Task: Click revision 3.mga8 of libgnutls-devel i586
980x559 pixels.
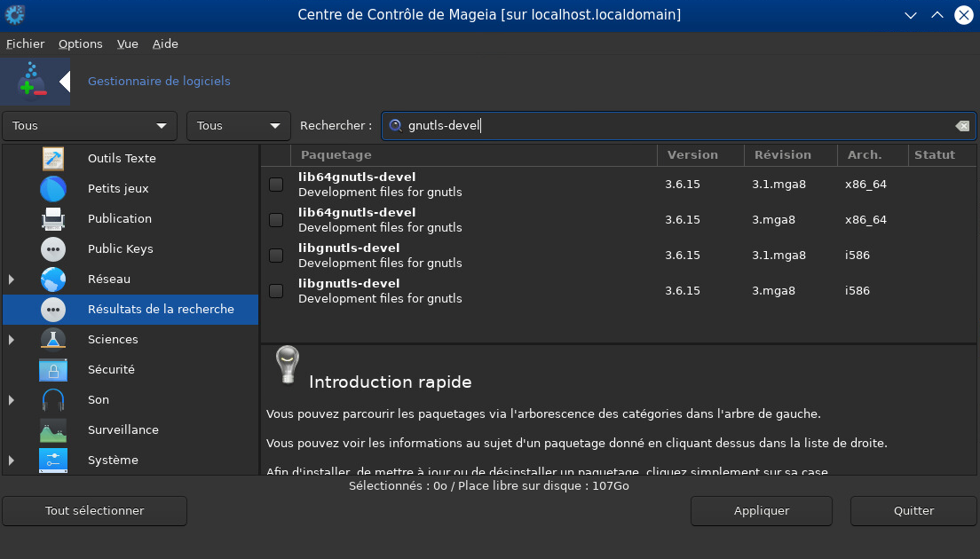Action: click(x=774, y=291)
